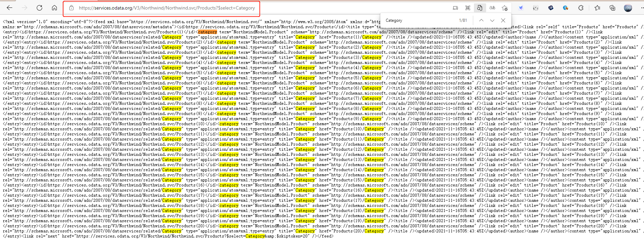Screen dimensions: 644x245
Task: Focus the find box containing Category
Action: [420, 20]
